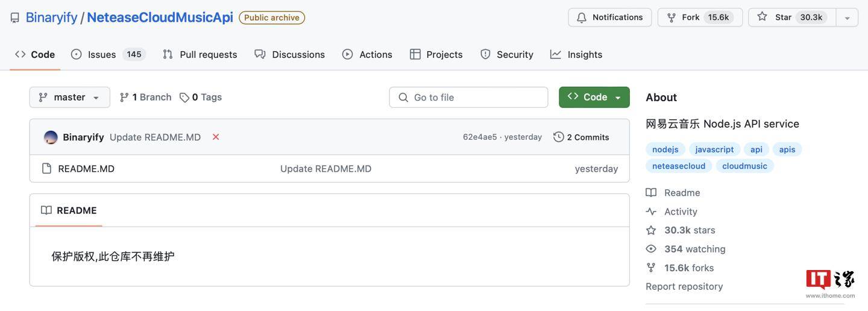Switch to the Issues tab
The image size is (868, 311).
pyautogui.click(x=101, y=54)
